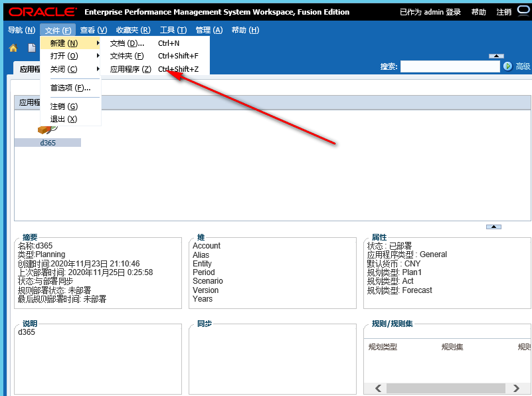Screen dimensions: 532x396
Task: Click the 创建时间 line in summary
Action: click(x=79, y=264)
